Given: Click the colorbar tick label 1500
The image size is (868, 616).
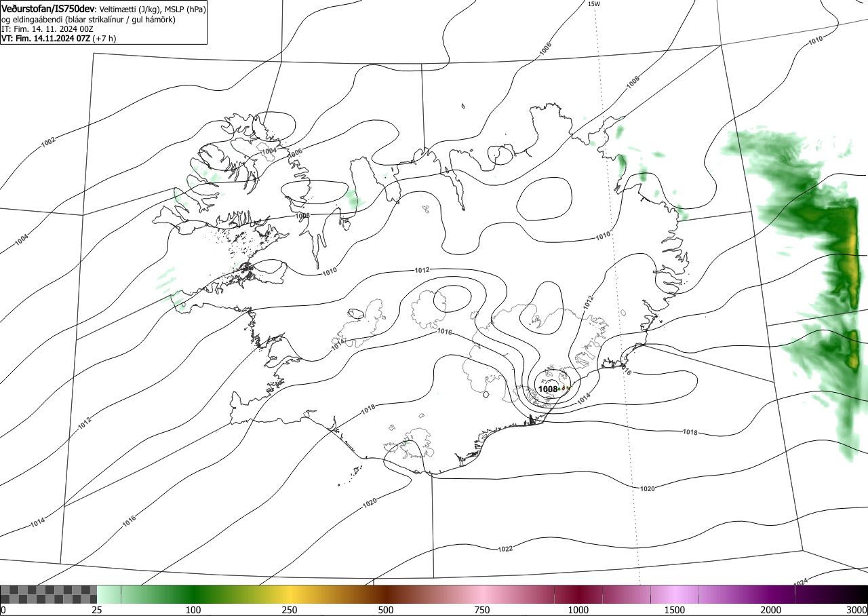Looking at the screenshot, I should click(675, 611).
